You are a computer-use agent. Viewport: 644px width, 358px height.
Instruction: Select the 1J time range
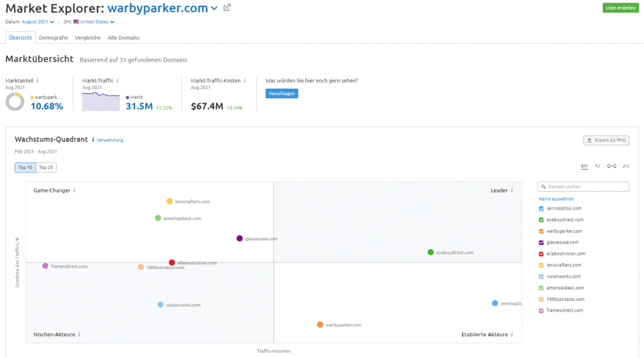click(x=597, y=166)
